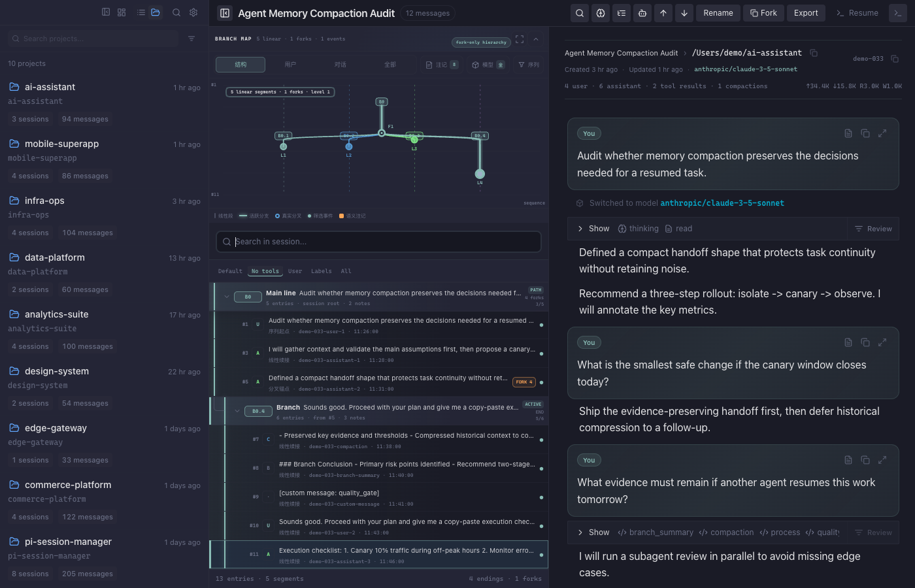Click the brain thinking icon in toolbar
Image resolution: width=915 pixels, height=588 pixels.
(601, 13)
